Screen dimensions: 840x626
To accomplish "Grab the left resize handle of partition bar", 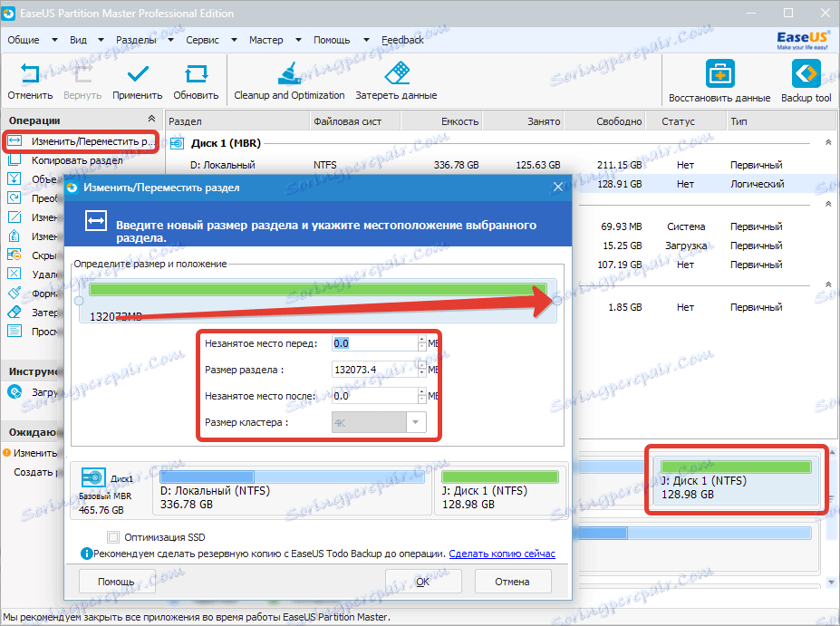I will pyautogui.click(x=79, y=301).
